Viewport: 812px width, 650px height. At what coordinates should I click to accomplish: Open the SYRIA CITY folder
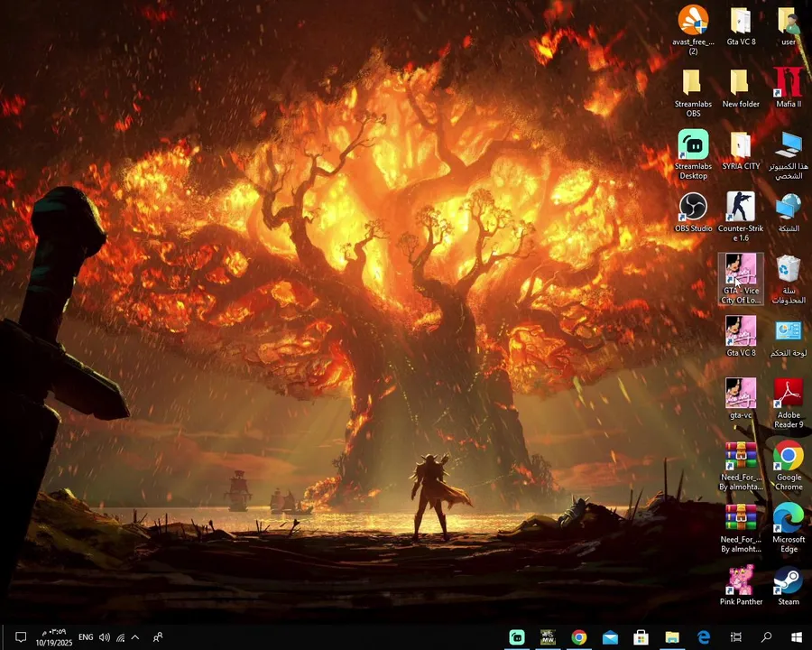741,151
